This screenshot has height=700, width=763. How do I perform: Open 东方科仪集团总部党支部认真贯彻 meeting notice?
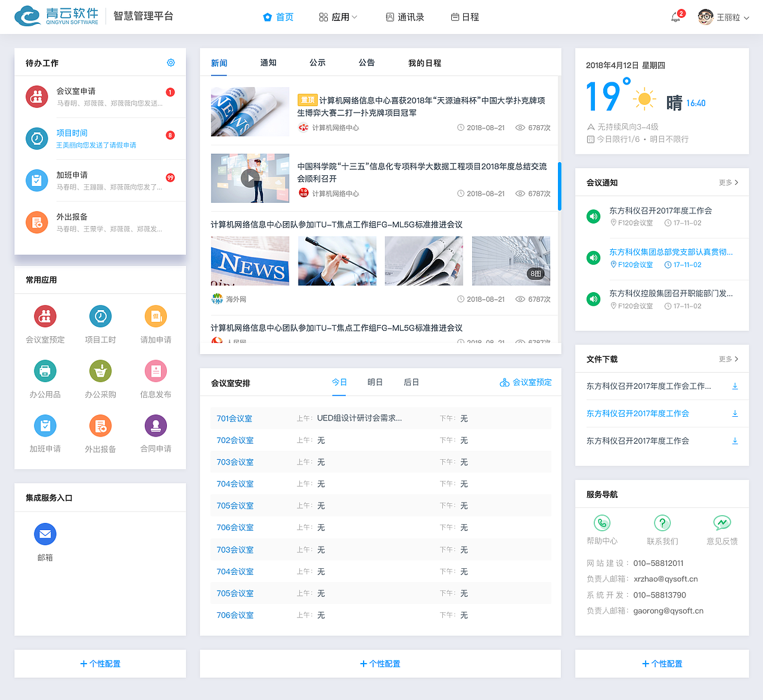pyautogui.click(x=671, y=252)
